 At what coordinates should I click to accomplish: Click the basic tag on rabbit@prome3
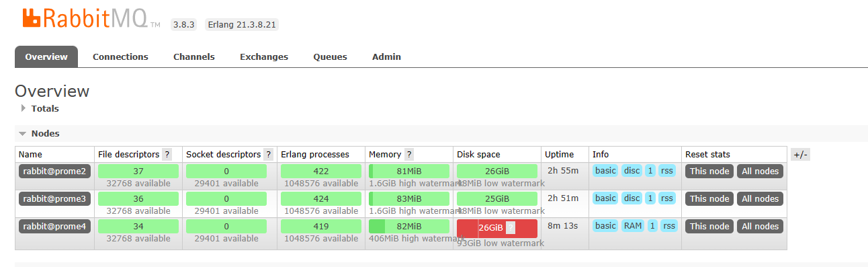coord(605,198)
